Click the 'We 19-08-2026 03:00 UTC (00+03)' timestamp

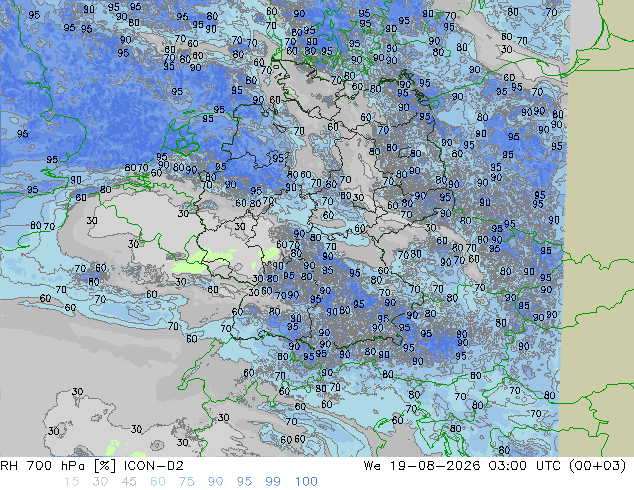[495, 466]
